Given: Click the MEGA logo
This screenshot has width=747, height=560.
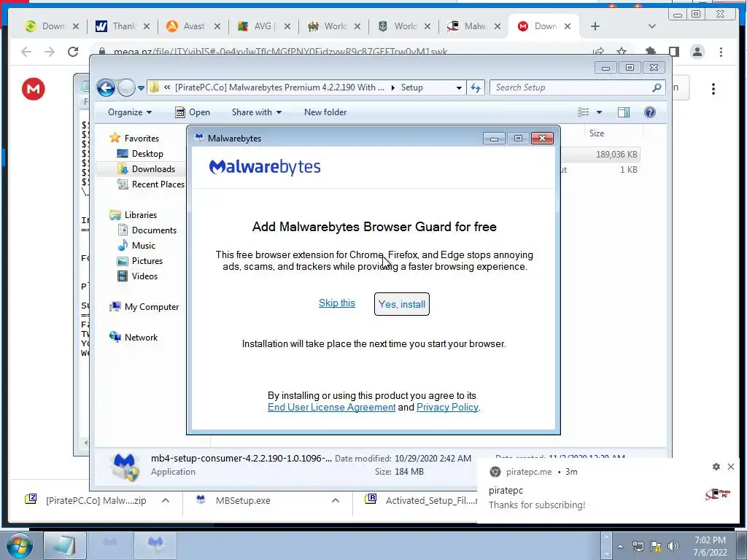Looking at the screenshot, I should 34,89.
